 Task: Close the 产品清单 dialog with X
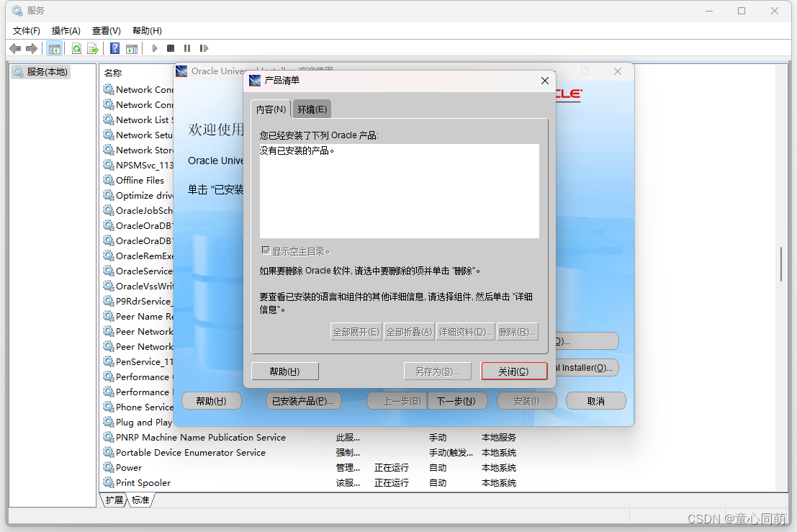(544, 81)
